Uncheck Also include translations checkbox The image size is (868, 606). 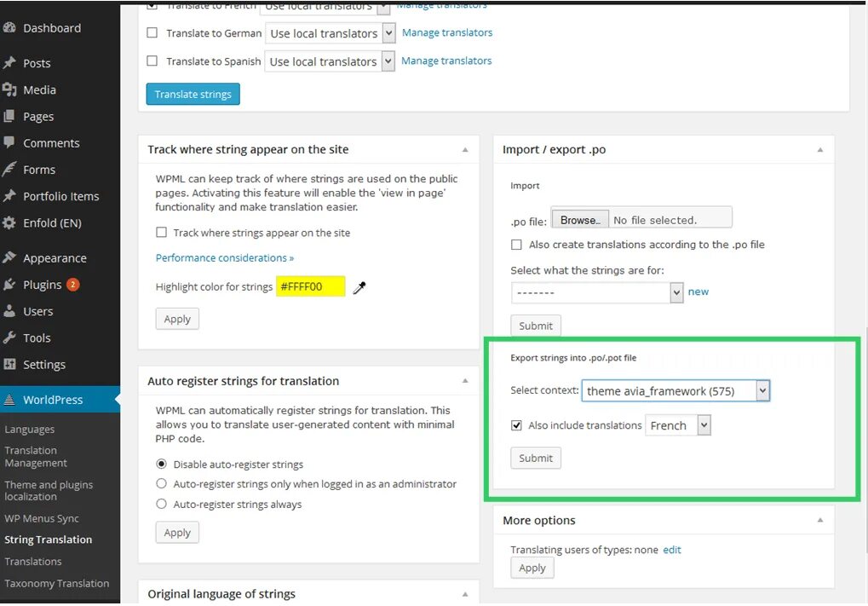pos(516,425)
